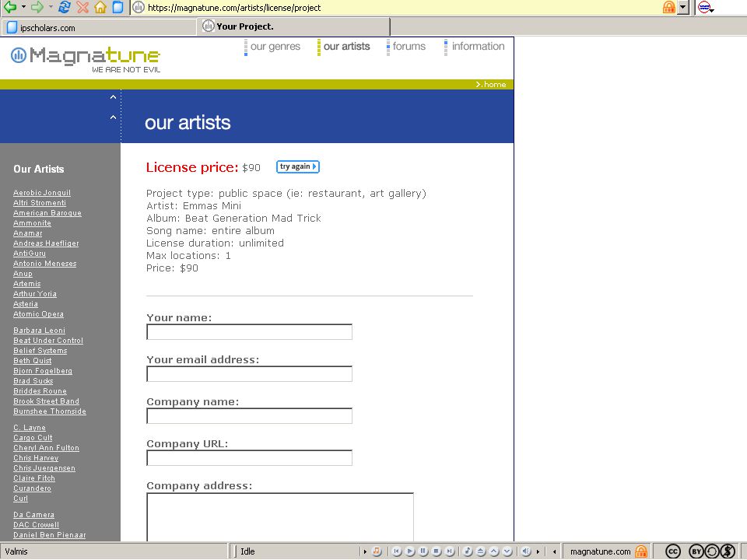747x560 pixels.
Task: Click the single music note player icon
Action: pyautogui.click(x=468, y=551)
